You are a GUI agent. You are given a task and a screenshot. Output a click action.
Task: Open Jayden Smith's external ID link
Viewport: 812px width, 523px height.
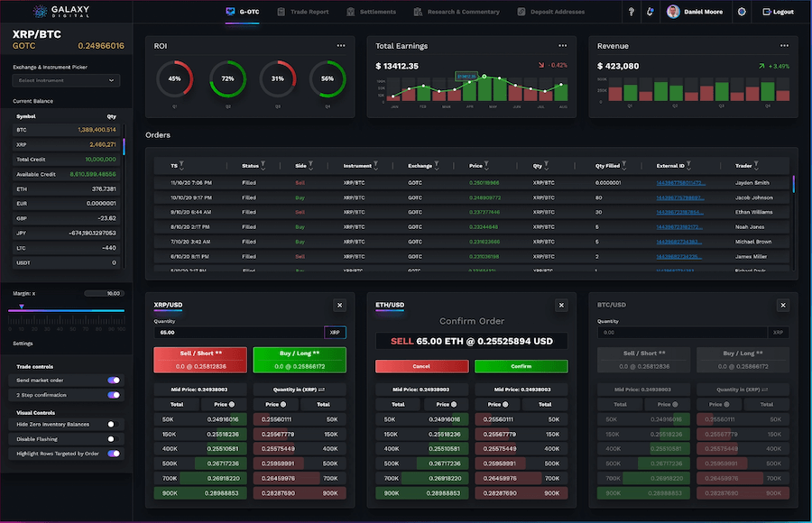(680, 183)
